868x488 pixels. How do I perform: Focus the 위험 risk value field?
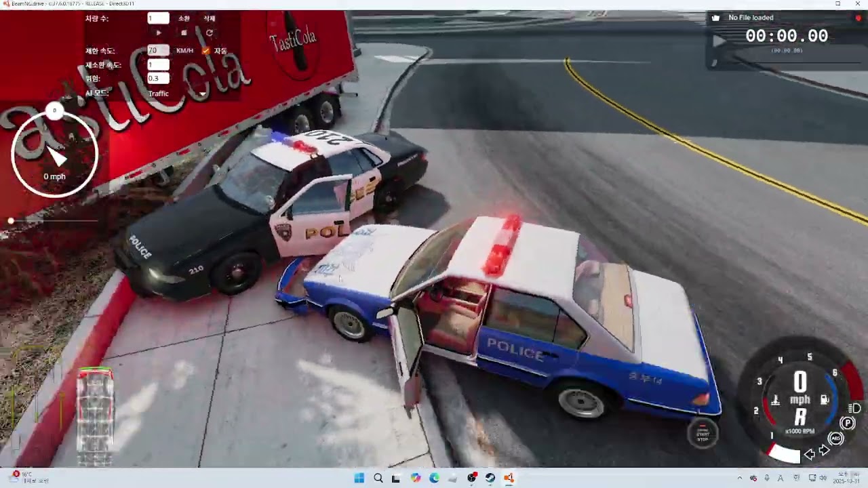click(x=159, y=79)
